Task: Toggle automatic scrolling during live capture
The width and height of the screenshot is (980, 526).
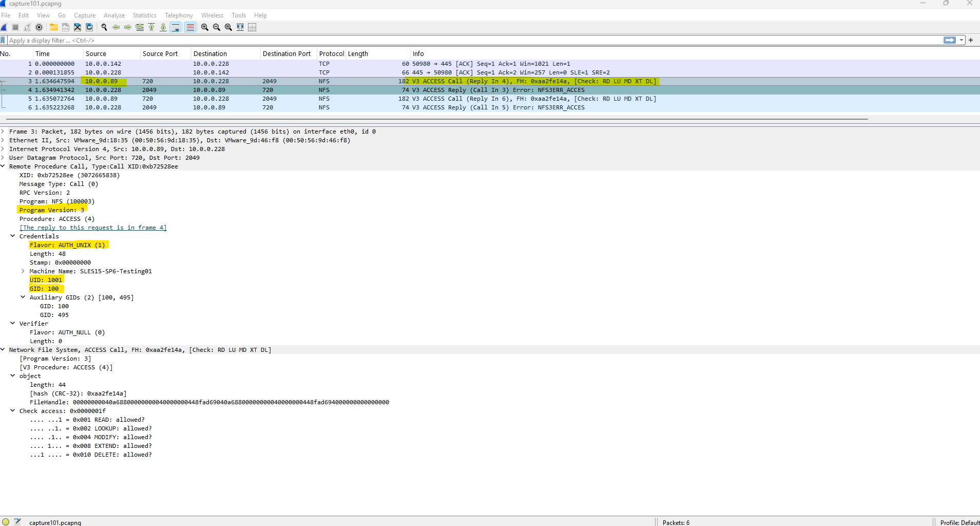Action: pyautogui.click(x=176, y=27)
